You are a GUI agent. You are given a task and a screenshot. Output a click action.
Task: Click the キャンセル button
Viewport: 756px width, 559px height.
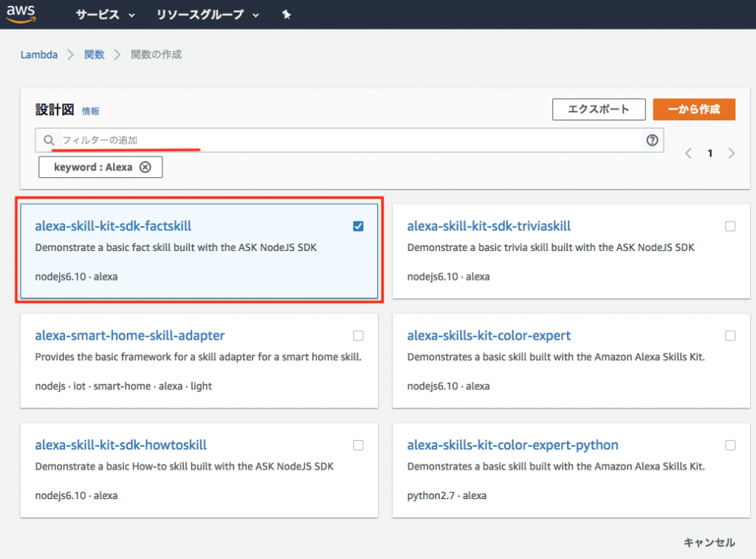pyautogui.click(x=709, y=543)
